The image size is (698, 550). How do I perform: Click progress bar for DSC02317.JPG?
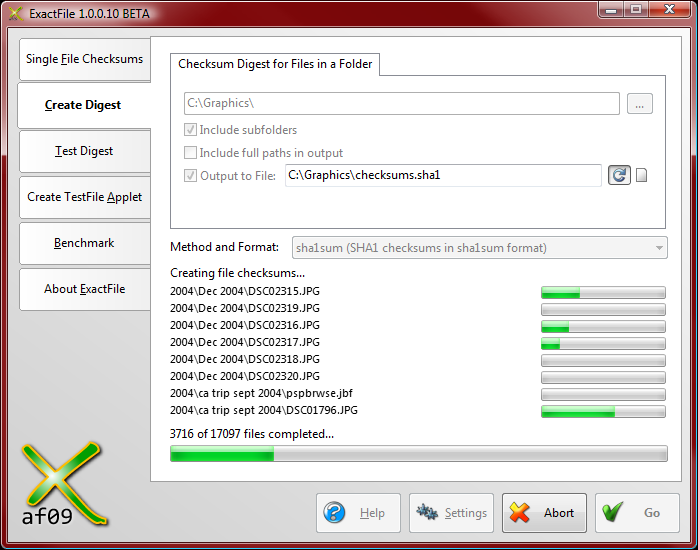[603, 343]
